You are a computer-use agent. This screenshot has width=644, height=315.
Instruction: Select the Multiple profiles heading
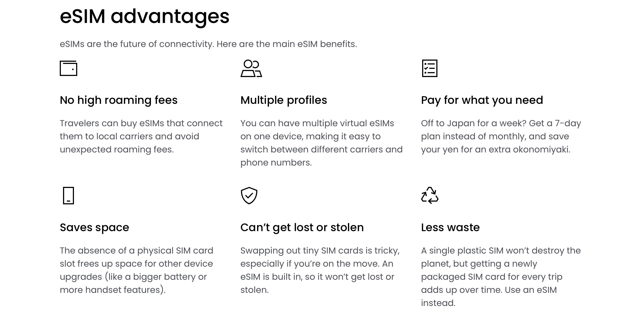point(284,100)
